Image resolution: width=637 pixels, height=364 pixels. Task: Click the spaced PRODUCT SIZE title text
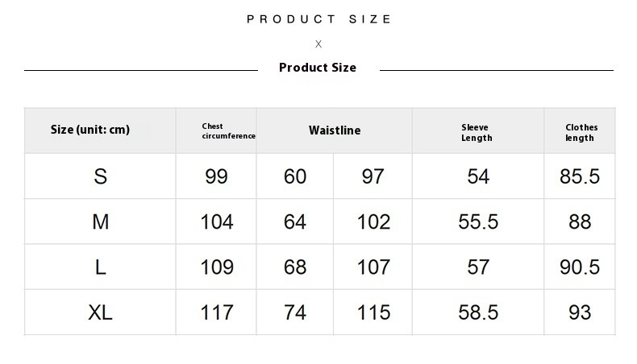(319, 19)
